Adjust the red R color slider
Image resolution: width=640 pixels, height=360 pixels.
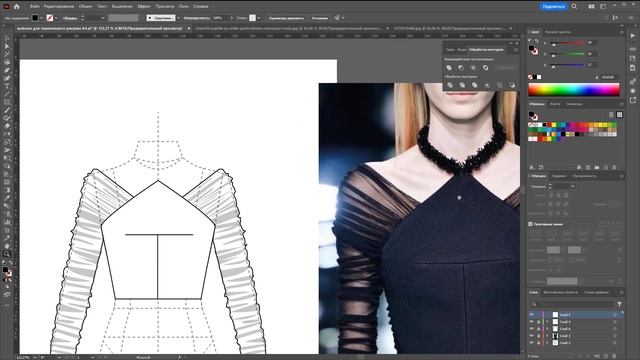pyautogui.click(x=568, y=43)
